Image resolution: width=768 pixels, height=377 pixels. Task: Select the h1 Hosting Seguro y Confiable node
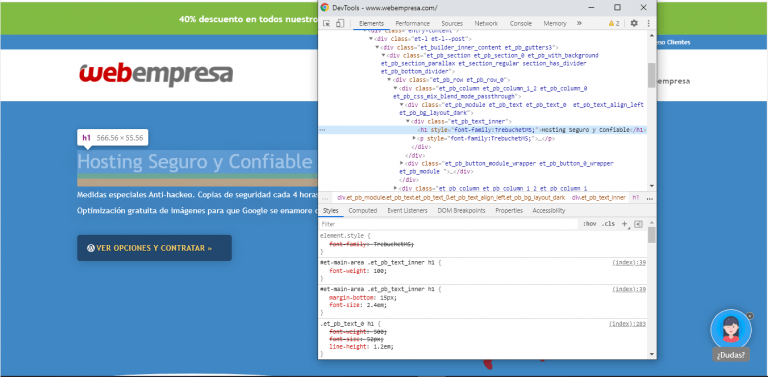click(532, 130)
